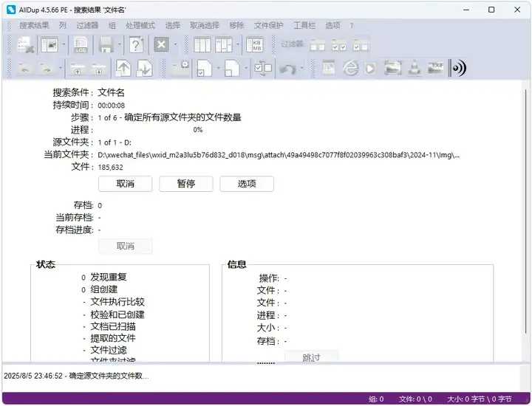Click the invert selection icon
This screenshot has height=406, width=532.
pyautogui.click(x=263, y=68)
